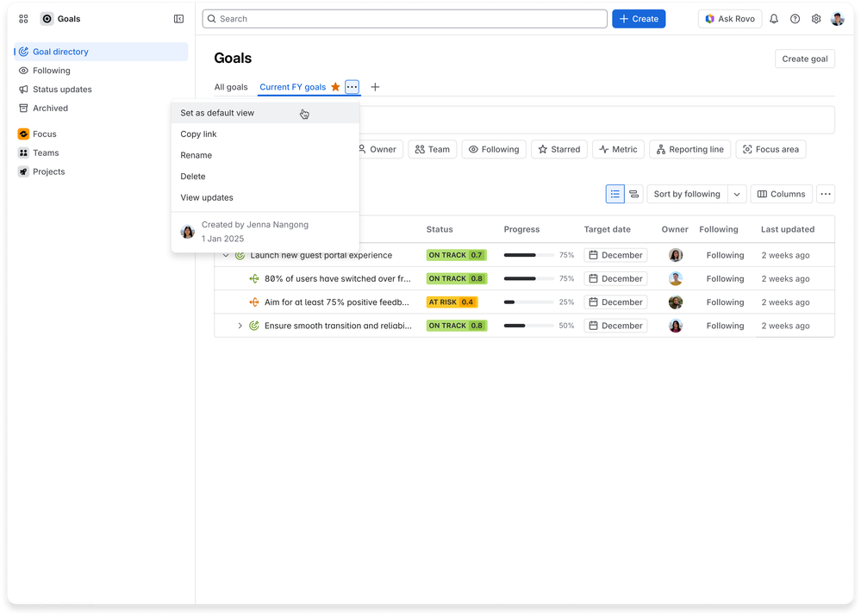Viewport: 861px width, 616px height.
Task: Select Copy link from the menu
Action: (x=265, y=134)
